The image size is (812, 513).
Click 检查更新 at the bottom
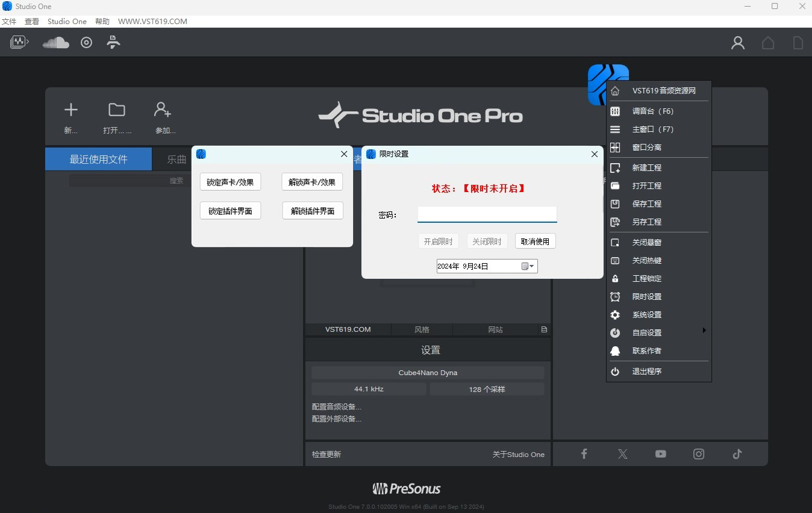pos(326,454)
